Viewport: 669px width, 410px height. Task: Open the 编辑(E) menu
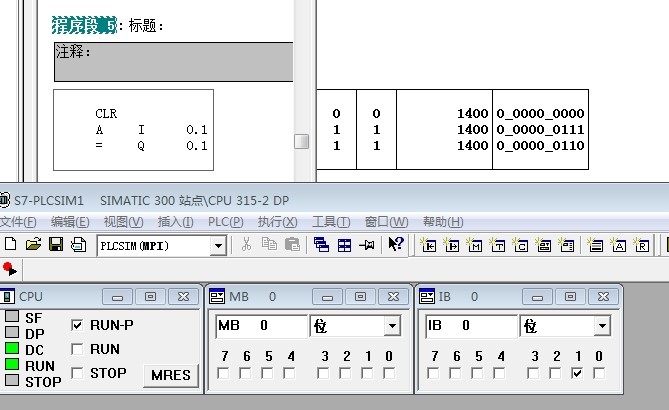[x=70, y=222]
